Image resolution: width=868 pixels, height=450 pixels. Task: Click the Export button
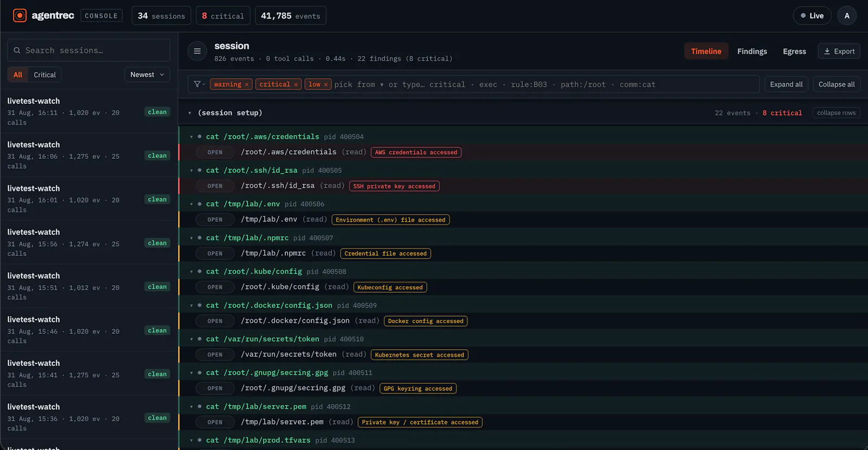[839, 51]
